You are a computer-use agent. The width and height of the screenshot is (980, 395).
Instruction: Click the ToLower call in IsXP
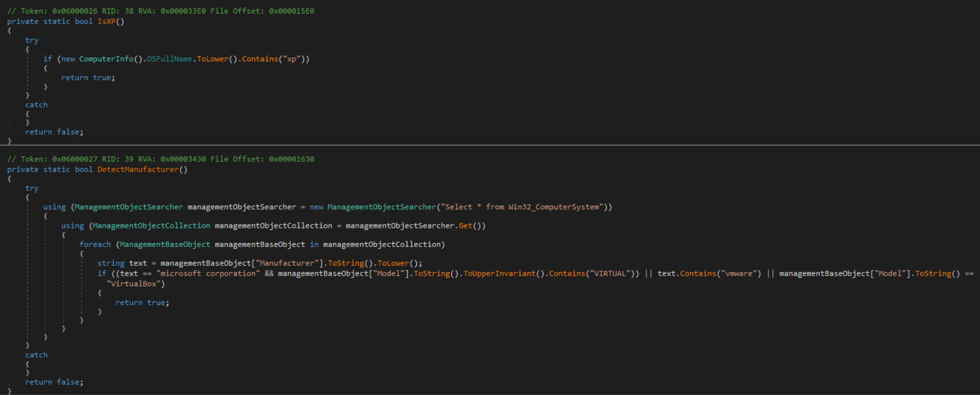[x=213, y=59]
